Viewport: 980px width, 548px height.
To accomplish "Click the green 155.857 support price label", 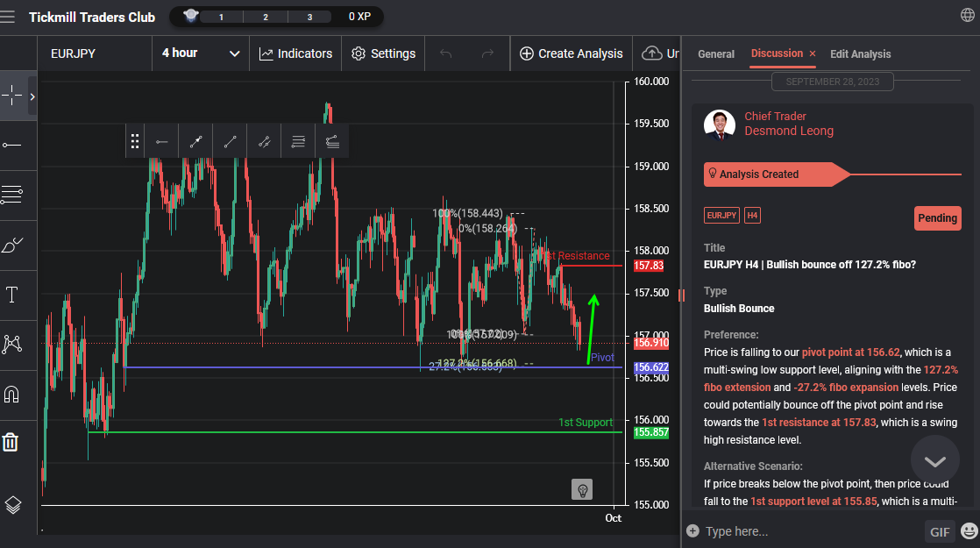I will 651,432.
